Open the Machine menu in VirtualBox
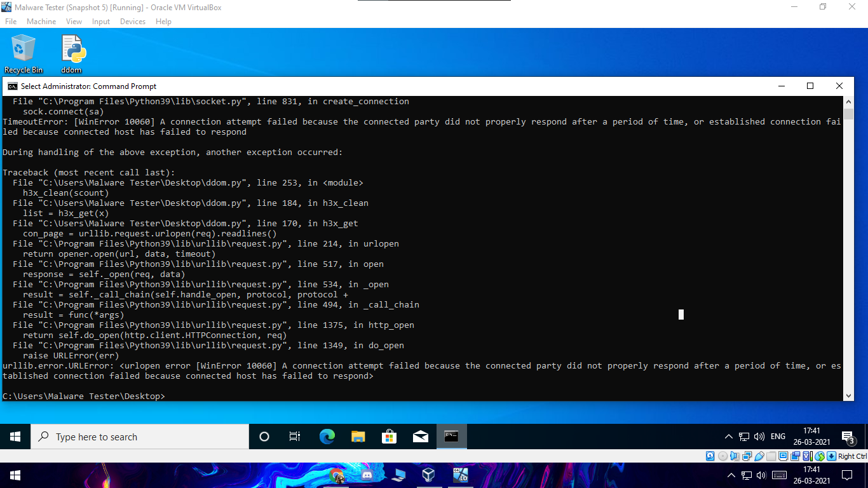The width and height of the screenshot is (868, 488). [x=41, y=21]
